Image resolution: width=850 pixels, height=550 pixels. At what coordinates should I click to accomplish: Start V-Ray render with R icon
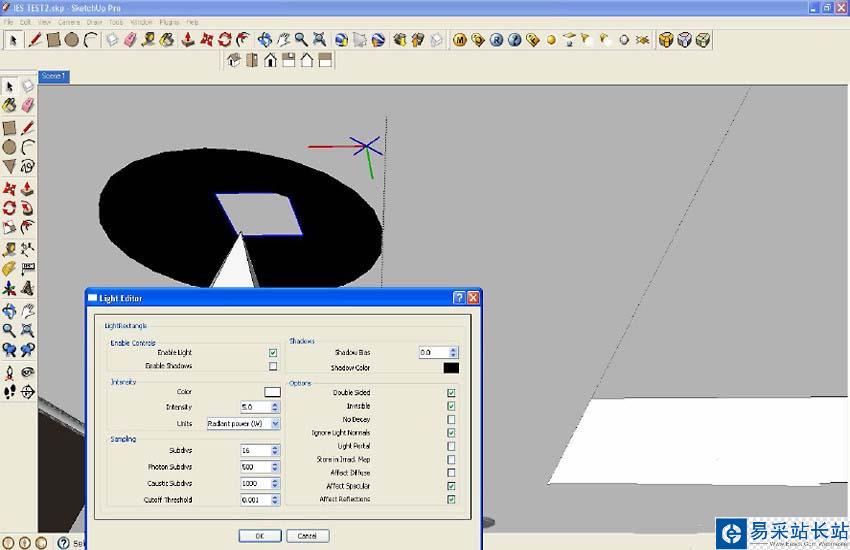point(497,40)
